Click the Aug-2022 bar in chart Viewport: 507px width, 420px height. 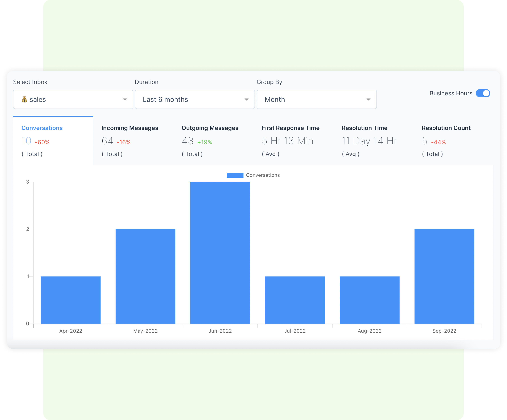pyautogui.click(x=369, y=300)
